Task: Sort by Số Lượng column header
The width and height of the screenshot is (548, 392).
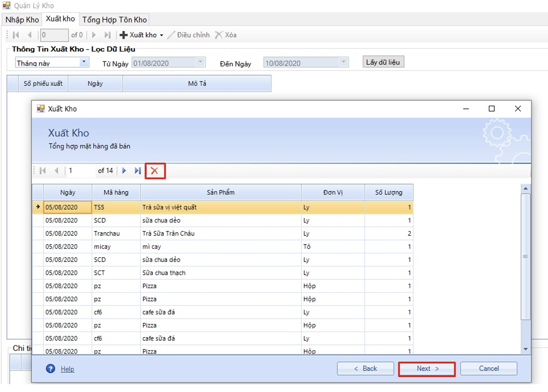Action: pyautogui.click(x=389, y=192)
